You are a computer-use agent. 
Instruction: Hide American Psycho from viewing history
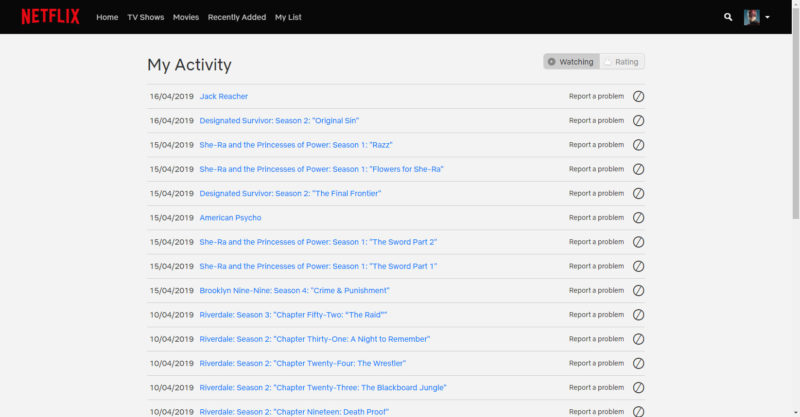638,217
